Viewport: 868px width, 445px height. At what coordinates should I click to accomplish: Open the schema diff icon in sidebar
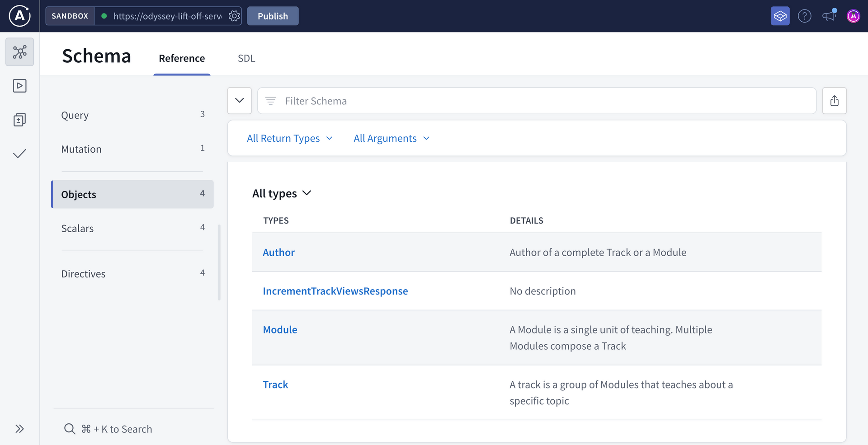pyautogui.click(x=19, y=120)
